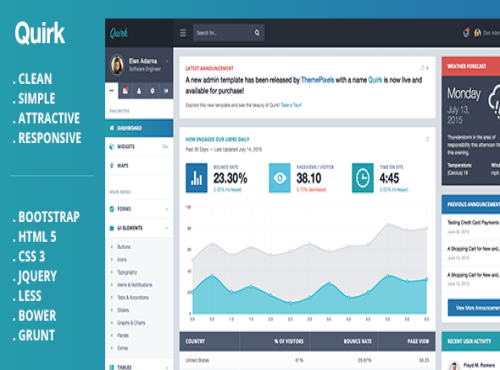Click the time on site clock icon
Viewport: 500px width, 370px height.
(x=363, y=178)
